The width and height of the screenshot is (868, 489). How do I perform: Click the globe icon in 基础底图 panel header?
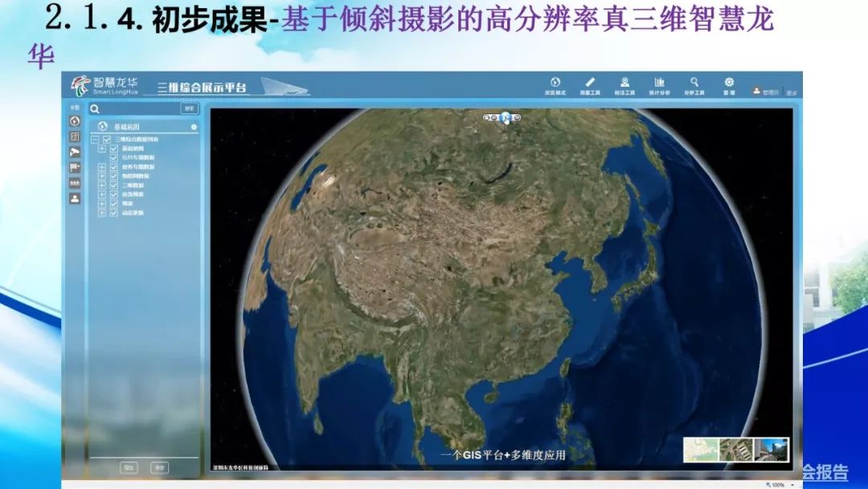102,126
